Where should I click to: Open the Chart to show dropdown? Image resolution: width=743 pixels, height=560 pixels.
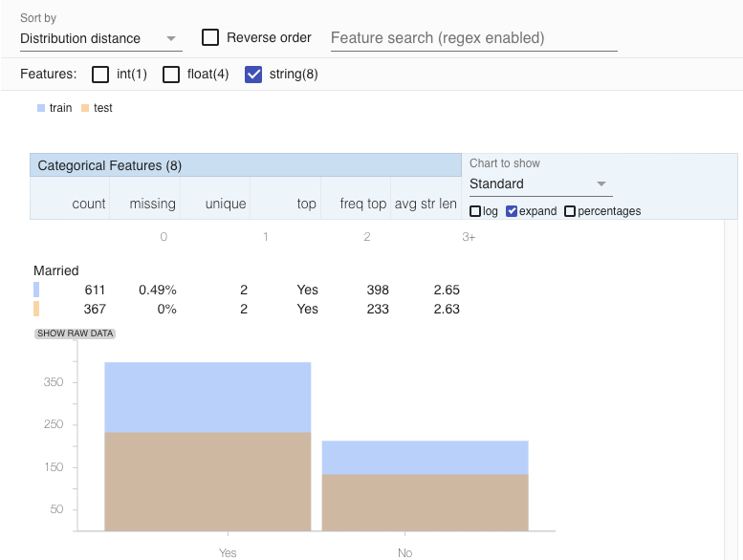(539, 183)
